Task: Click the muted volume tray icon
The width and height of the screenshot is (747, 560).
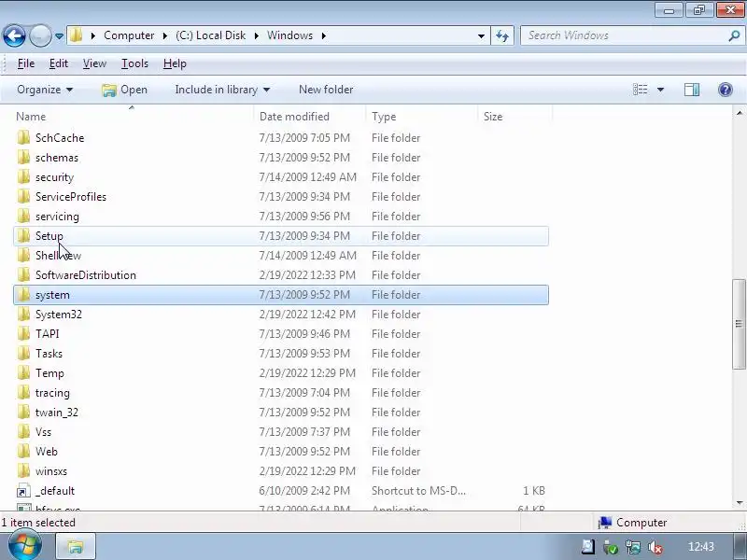Action: pyautogui.click(x=655, y=548)
